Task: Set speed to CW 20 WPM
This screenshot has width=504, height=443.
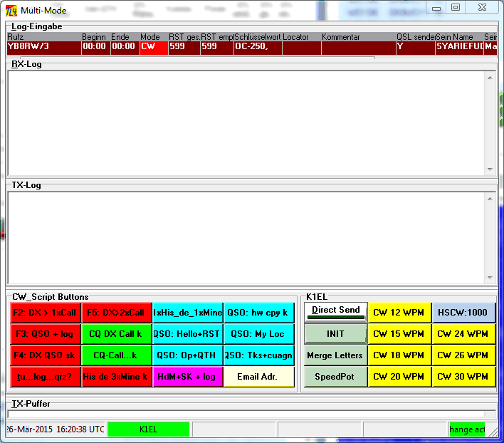Action: point(399,377)
